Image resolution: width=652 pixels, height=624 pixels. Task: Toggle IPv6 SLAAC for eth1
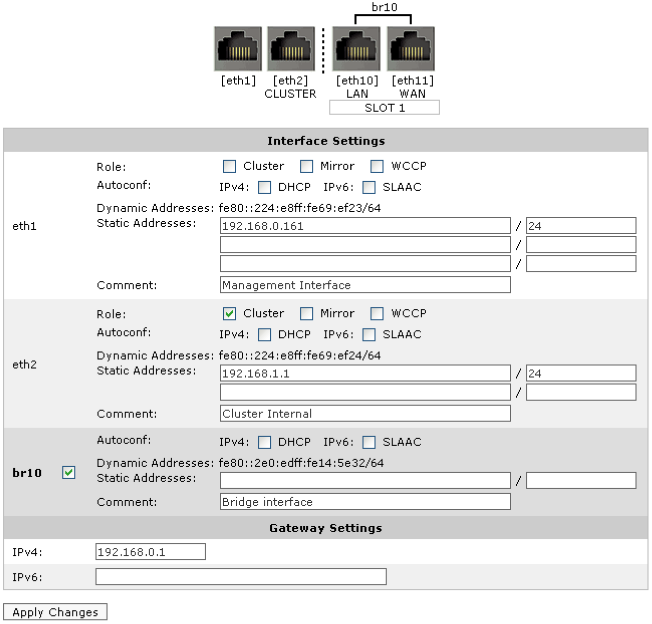point(369,187)
